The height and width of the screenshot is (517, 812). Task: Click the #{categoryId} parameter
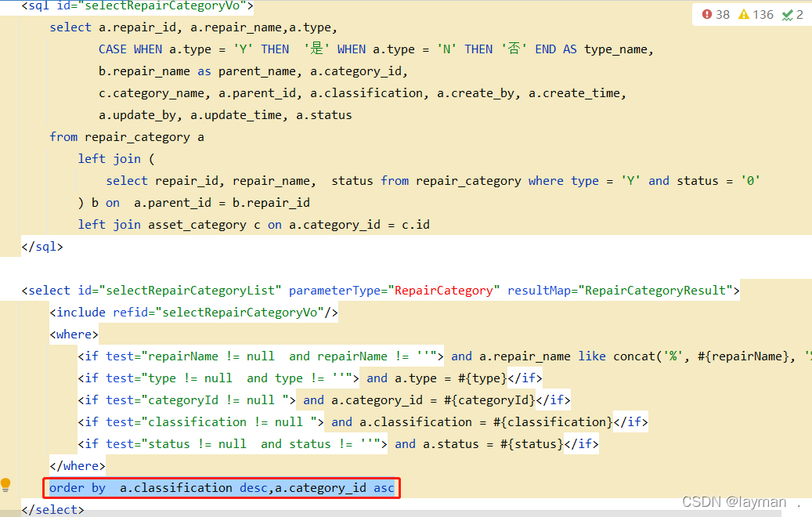coord(490,400)
